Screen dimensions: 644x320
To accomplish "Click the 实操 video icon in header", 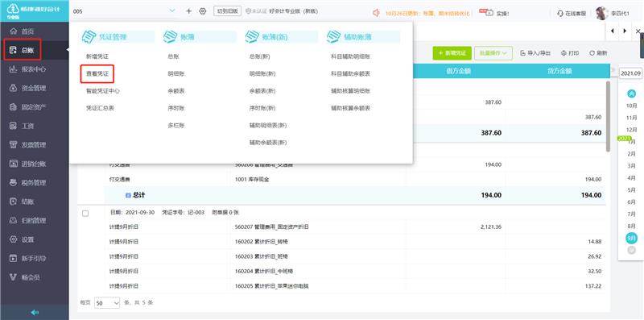I will tap(489, 13).
